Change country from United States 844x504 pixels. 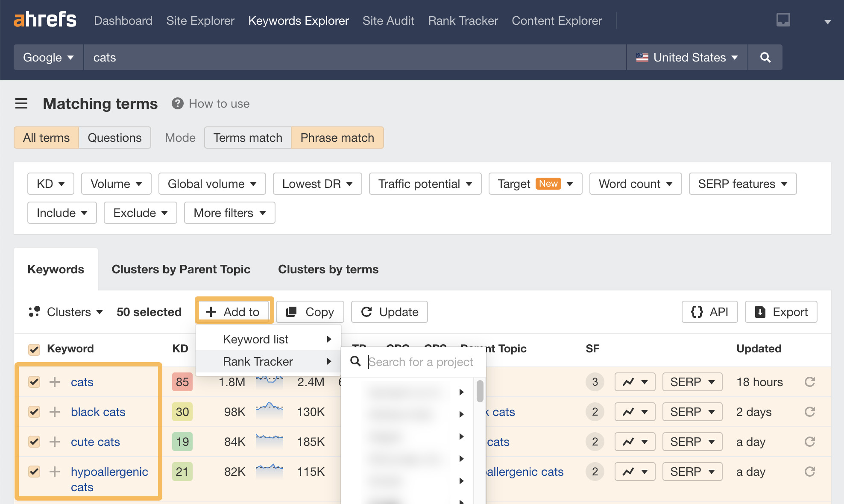coord(686,57)
